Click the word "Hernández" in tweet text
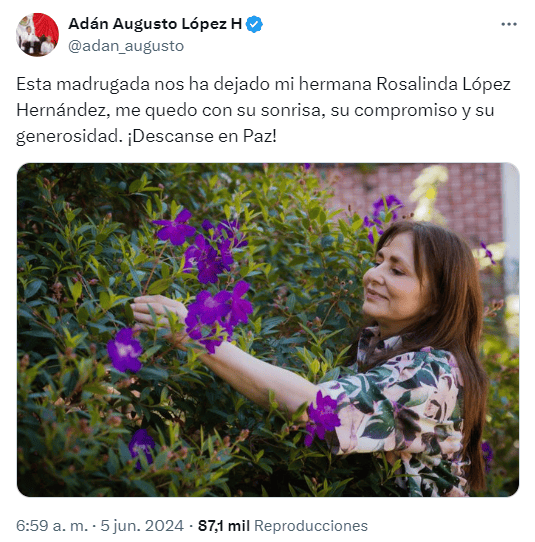 (63, 110)
